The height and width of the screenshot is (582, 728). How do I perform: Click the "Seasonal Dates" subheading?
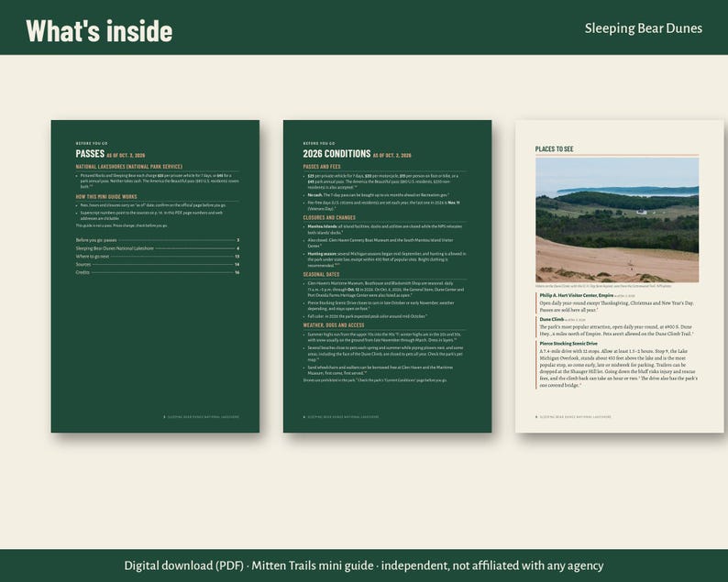click(x=321, y=275)
